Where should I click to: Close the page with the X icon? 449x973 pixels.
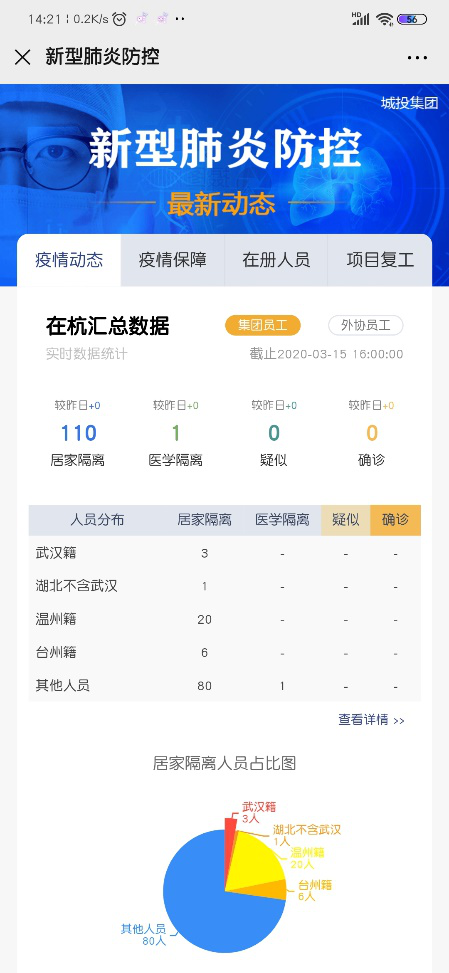pos(22,57)
